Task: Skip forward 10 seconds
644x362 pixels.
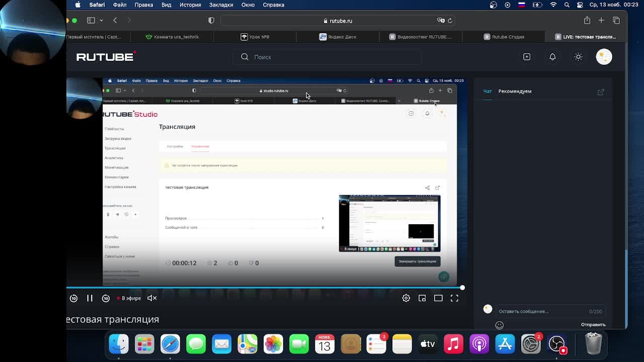Action: (x=106, y=298)
